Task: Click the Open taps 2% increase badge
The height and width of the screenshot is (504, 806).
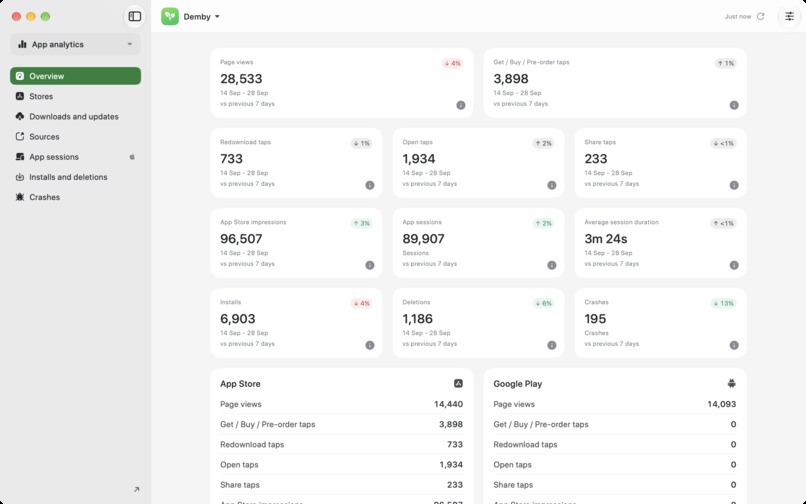Action: 543,143
